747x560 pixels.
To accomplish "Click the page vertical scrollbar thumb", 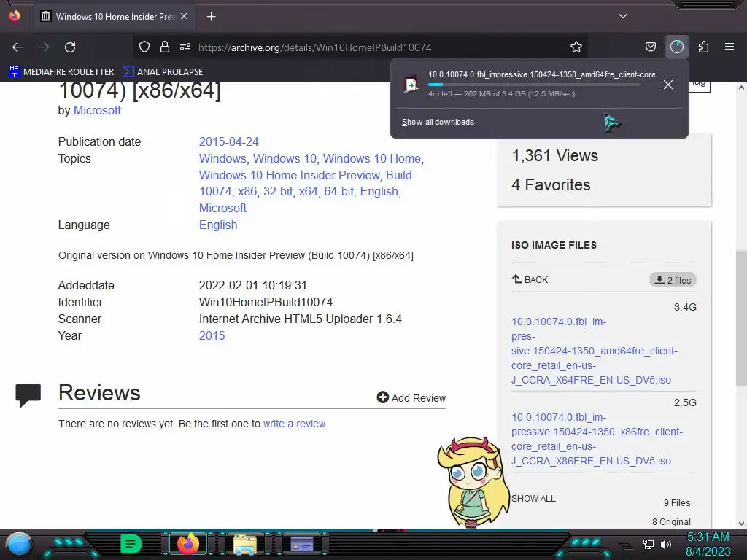I will (741, 318).
